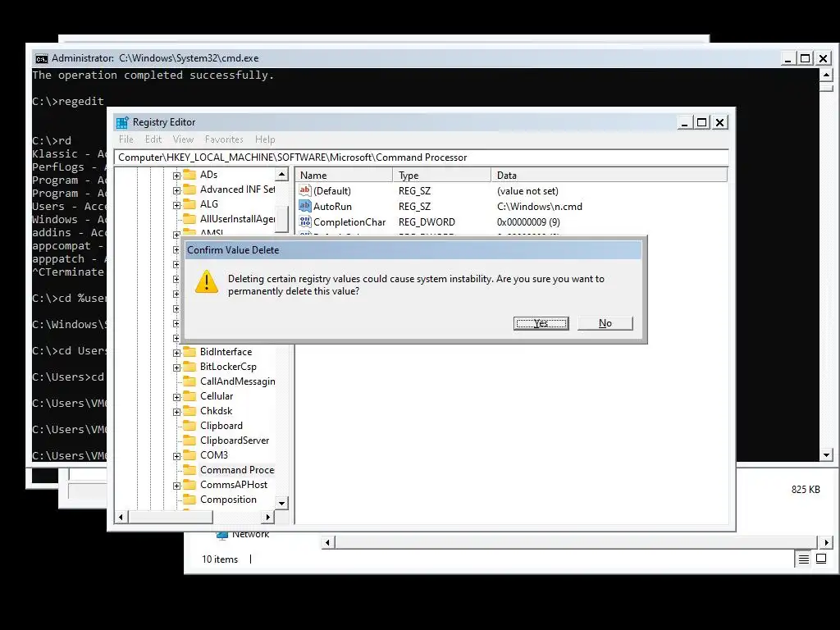Click the Network icon in the Explorer window
Image resolution: width=840 pixels, height=630 pixels.
coord(221,535)
